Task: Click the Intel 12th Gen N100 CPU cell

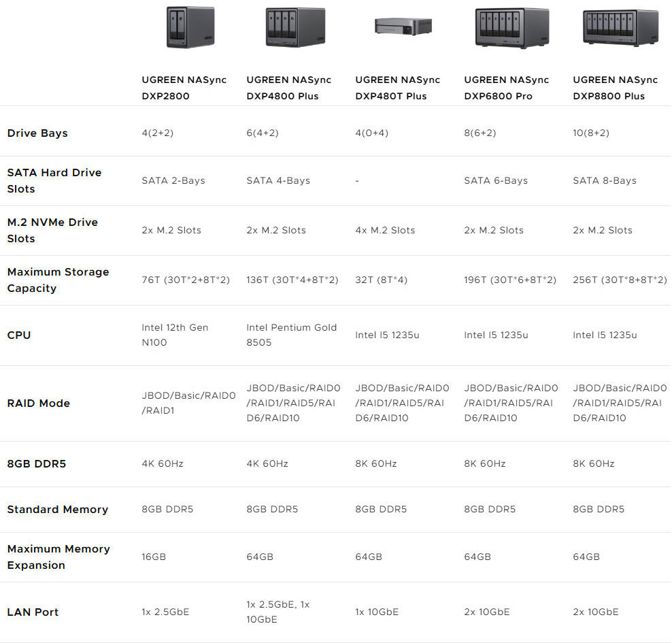Action: (175, 335)
